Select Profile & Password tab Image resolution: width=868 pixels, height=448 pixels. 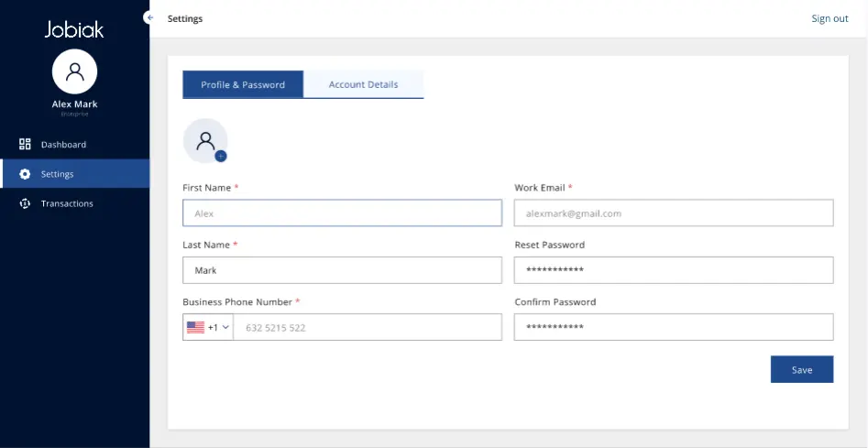243,84
